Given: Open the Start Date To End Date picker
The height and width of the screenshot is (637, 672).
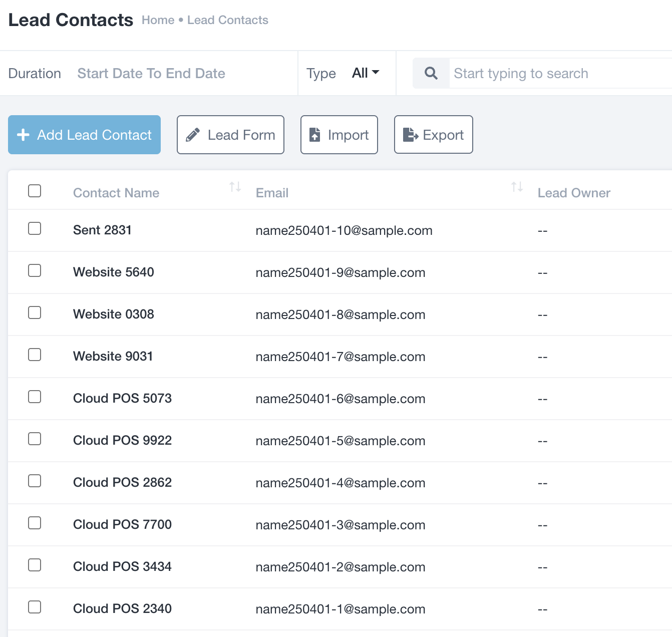Looking at the screenshot, I should tap(151, 73).
